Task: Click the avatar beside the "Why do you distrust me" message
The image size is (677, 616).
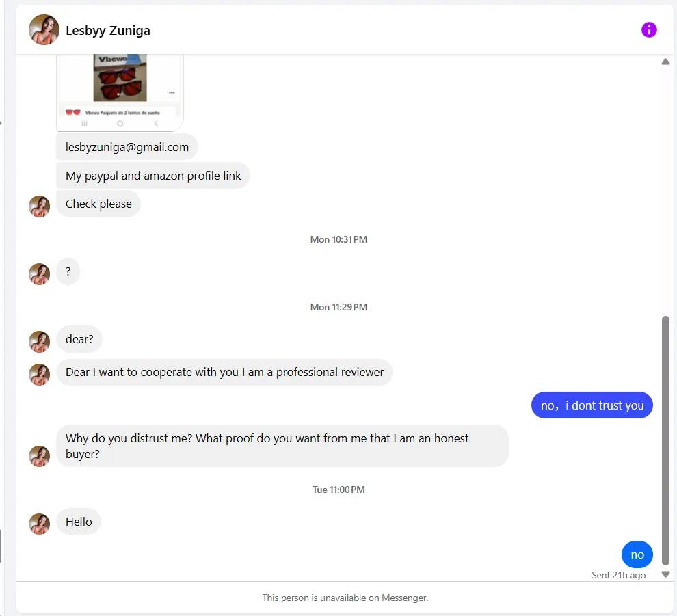Action: 40,456
